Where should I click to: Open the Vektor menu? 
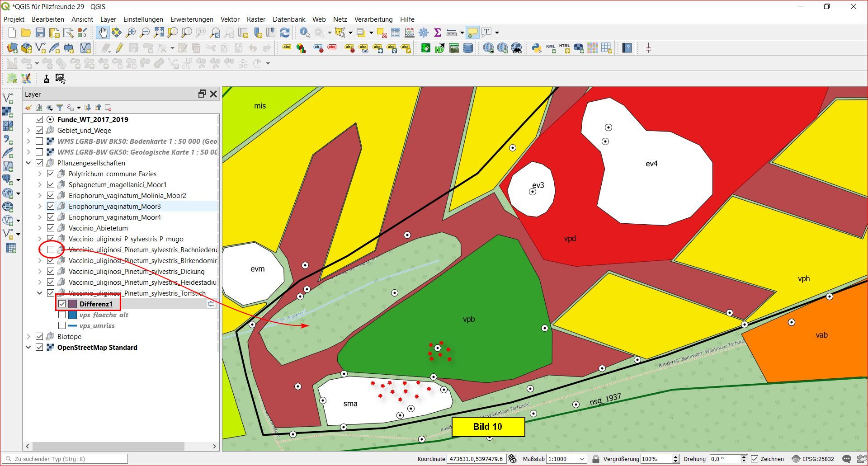(x=230, y=19)
